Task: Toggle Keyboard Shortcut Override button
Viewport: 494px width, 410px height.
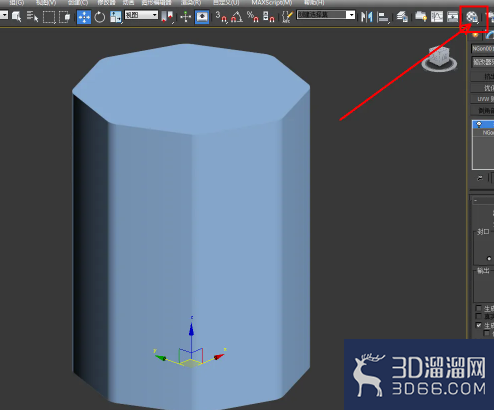Action: (x=202, y=17)
